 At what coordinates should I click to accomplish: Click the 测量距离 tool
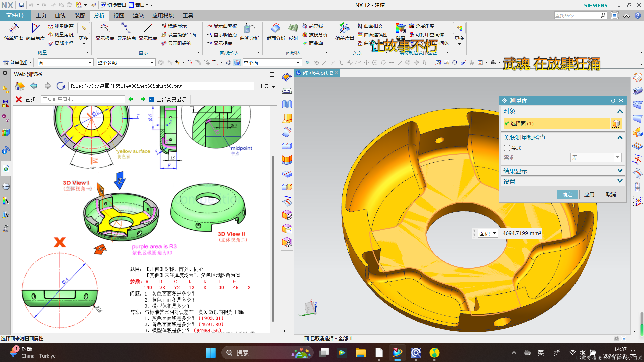pyautogui.click(x=60, y=26)
